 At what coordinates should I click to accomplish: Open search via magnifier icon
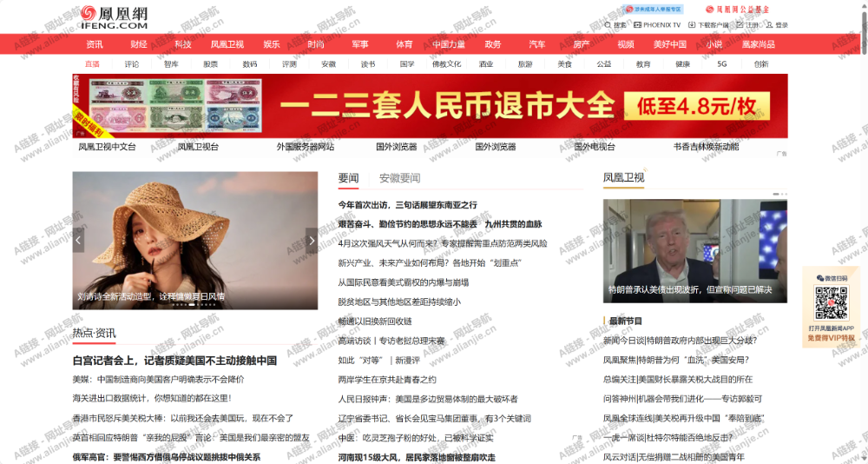point(608,25)
